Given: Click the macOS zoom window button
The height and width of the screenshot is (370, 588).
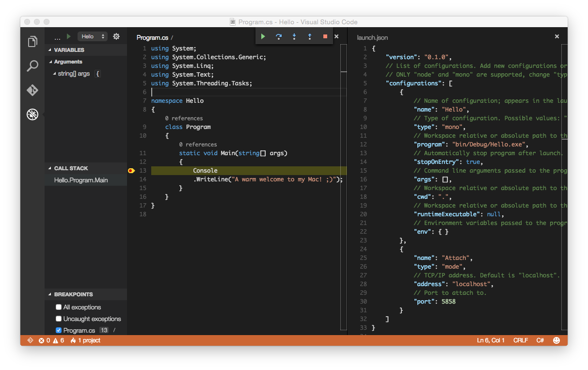Looking at the screenshot, I should pyautogui.click(x=47, y=22).
